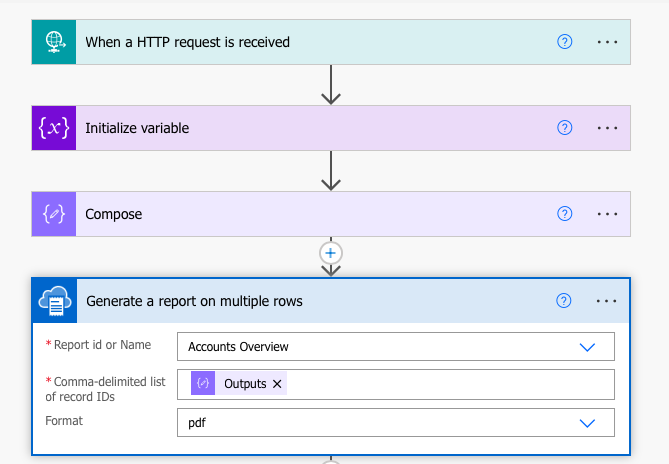The height and width of the screenshot is (464, 669).
Task: Open more options menu for Compose
Action: 607,214
